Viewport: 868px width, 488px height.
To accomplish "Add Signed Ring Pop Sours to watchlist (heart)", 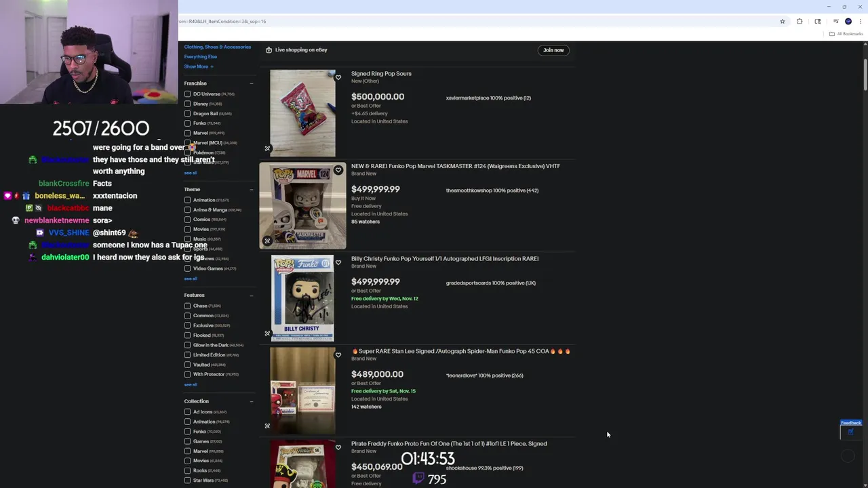I will pyautogui.click(x=338, y=77).
